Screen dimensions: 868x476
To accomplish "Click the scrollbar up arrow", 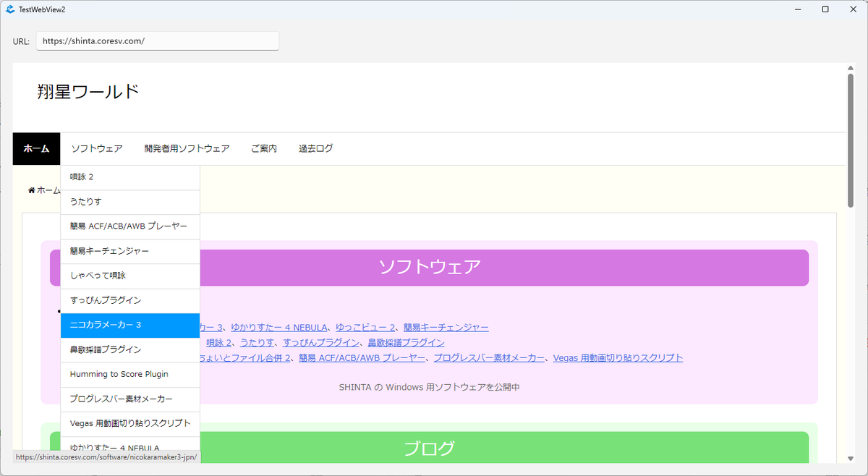I will click(x=851, y=68).
